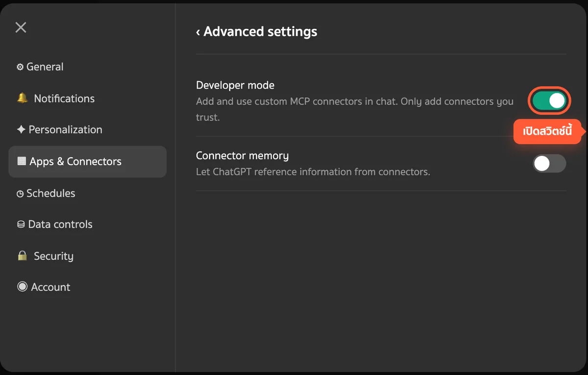The height and width of the screenshot is (375, 588).
Task: Click the Developer mode label
Action: 235,85
